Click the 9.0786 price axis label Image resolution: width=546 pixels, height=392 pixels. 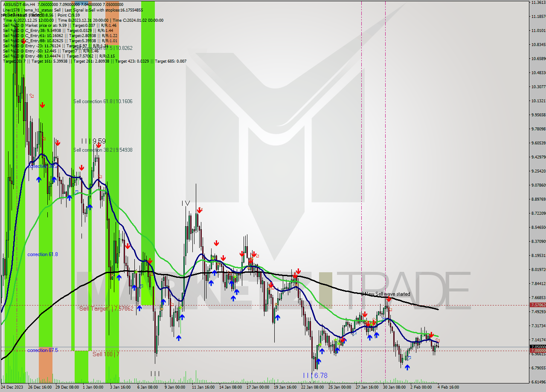538,185
